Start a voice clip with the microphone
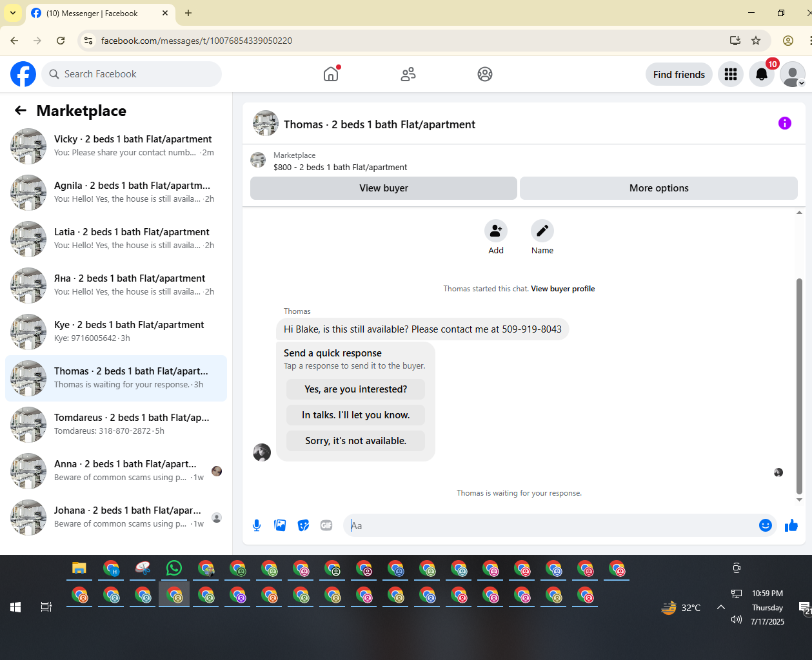The height and width of the screenshot is (660, 812). (x=257, y=525)
